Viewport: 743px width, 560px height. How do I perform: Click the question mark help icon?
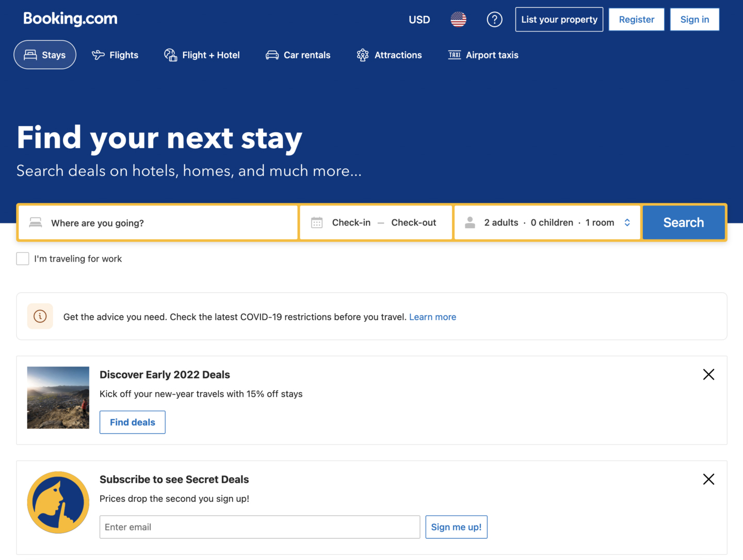pyautogui.click(x=494, y=19)
